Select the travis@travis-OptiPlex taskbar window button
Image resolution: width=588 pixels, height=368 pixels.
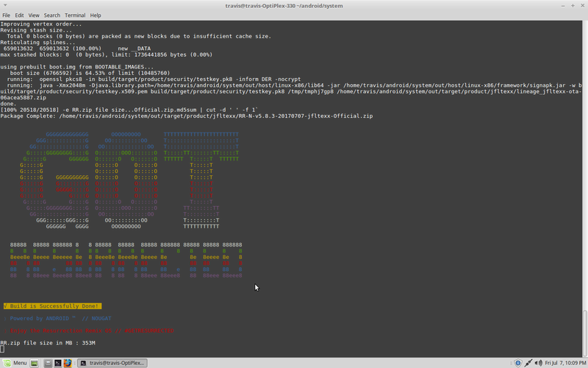112,363
